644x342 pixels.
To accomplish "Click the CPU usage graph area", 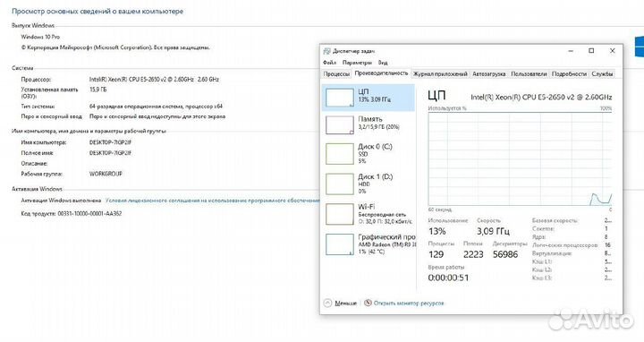I will [x=520, y=159].
